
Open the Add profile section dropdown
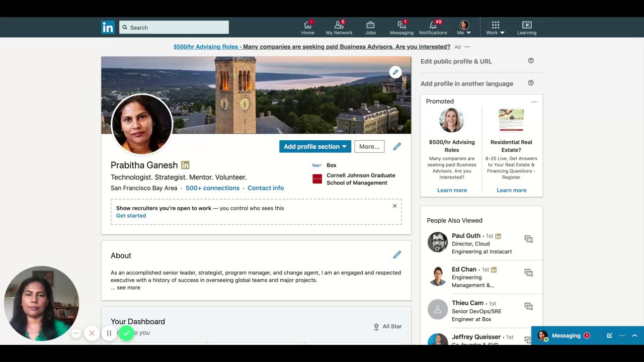[315, 146]
